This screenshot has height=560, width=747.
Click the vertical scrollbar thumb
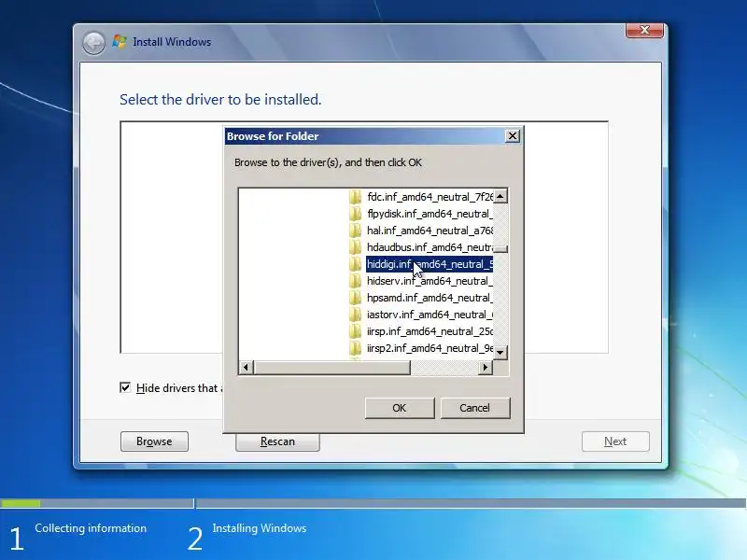click(500, 248)
